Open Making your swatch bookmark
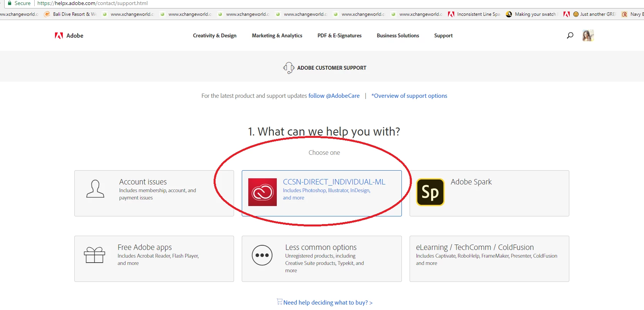This screenshot has width=644, height=310. [x=531, y=14]
